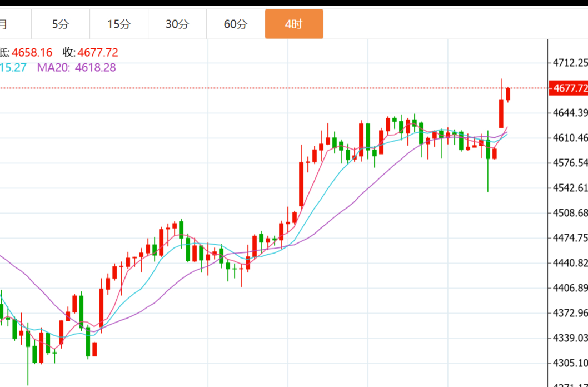Click the 4542.61 price axis label
Screen dimensions: 588x387
click(x=570, y=188)
